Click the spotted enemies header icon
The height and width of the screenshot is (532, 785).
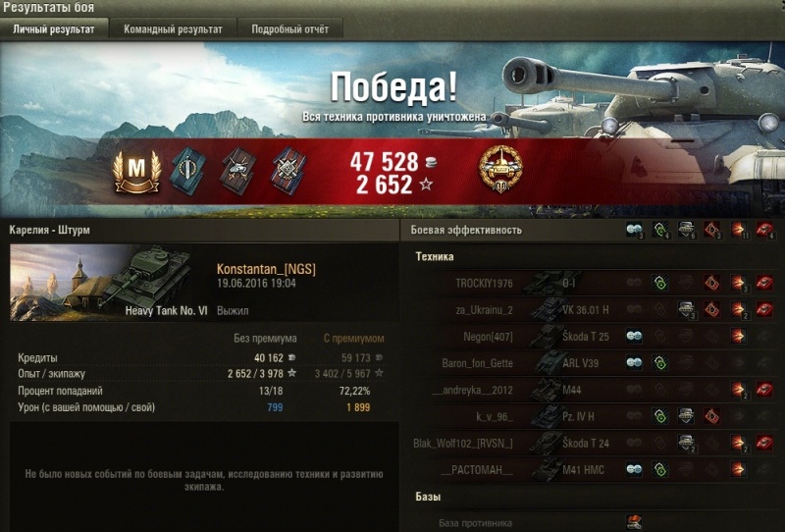click(x=634, y=230)
